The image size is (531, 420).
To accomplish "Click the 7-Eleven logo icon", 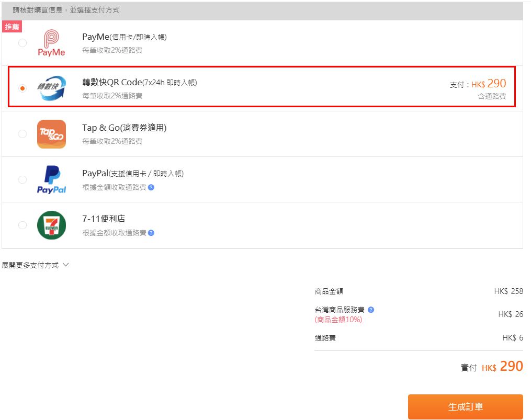I will [x=51, y=225].
